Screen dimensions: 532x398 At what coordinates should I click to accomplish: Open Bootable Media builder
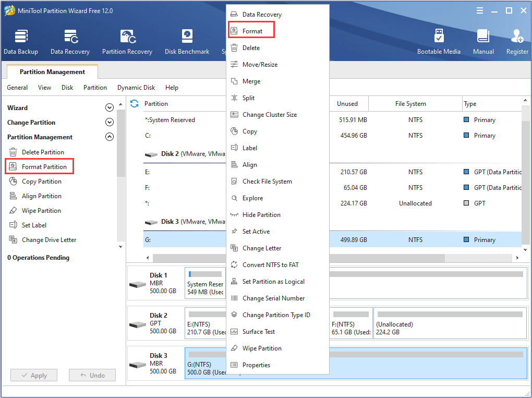click(x=439, y=42)
